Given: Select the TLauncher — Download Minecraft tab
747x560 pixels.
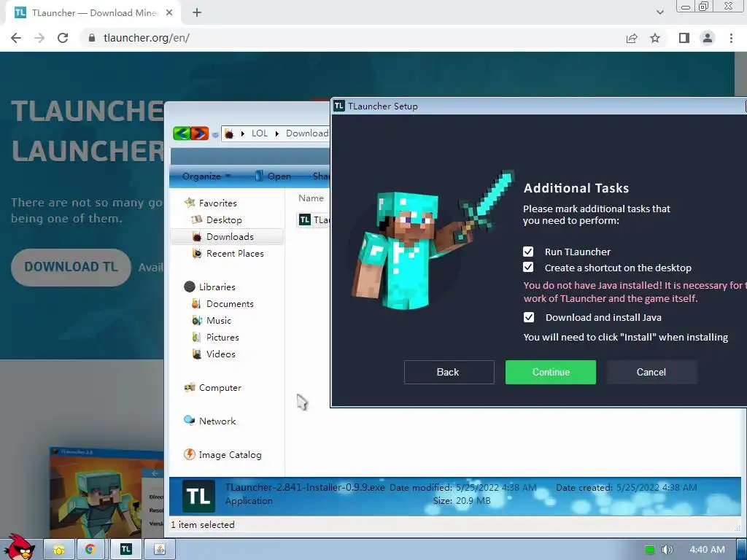Looking at the screenshot, I should click(94, 13).
